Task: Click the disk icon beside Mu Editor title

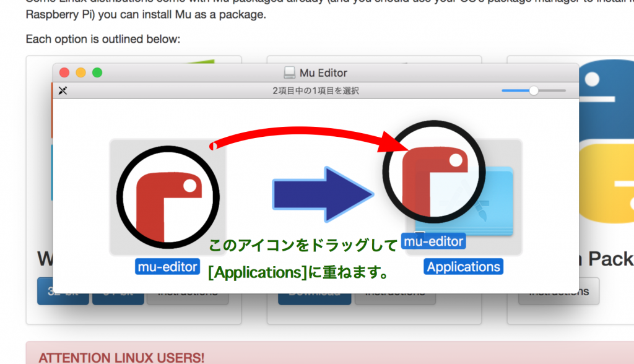Action: pos(290,73)
